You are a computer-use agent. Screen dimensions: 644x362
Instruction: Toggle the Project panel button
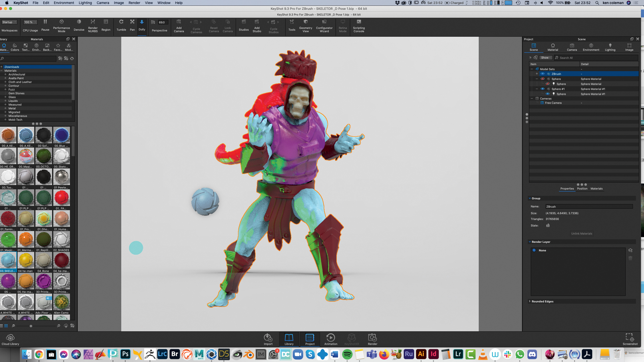coord(310,339)
